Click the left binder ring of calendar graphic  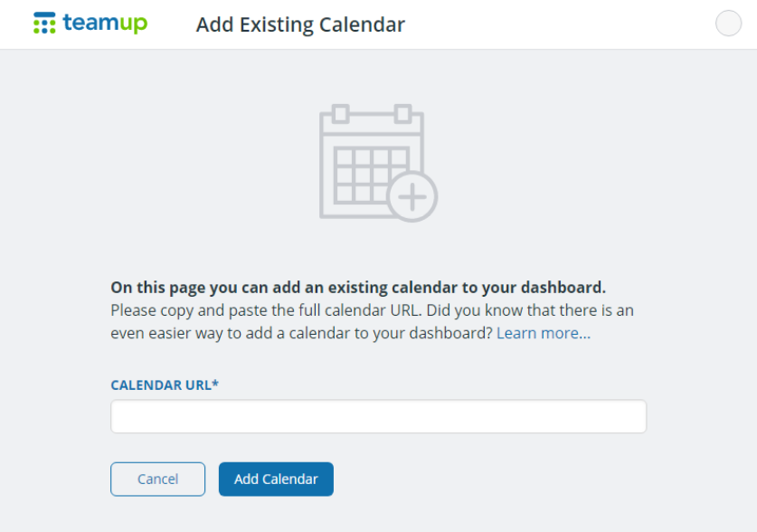click(341, 114)
